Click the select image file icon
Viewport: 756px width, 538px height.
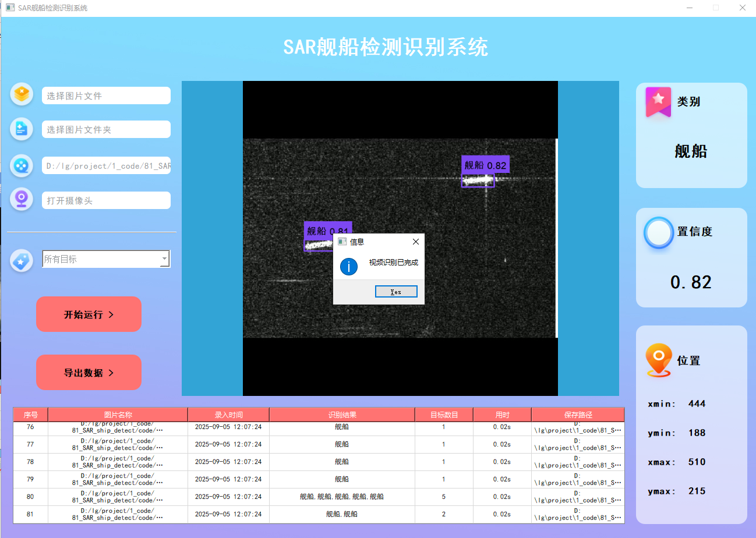coord(22,94)
